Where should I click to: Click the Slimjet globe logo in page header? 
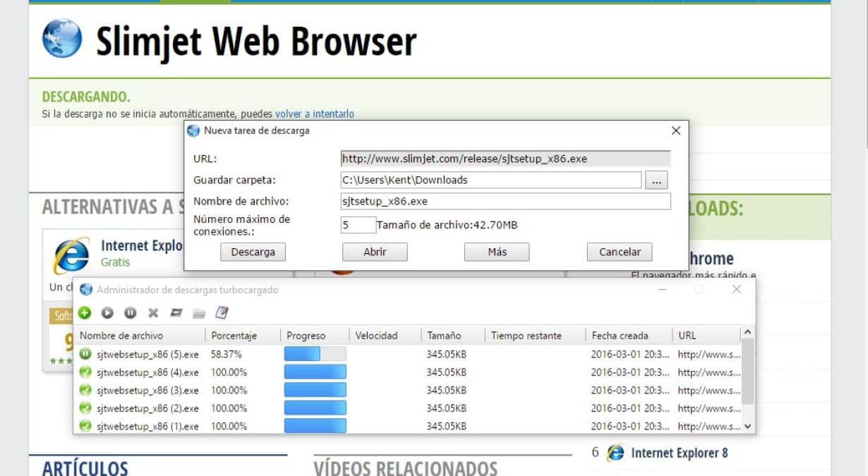(62, 38)
